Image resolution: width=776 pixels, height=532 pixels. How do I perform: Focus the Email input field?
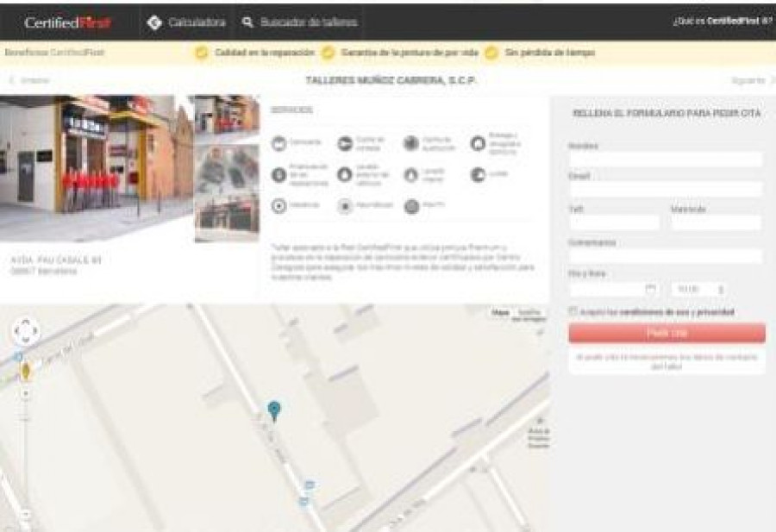[666, 189]
